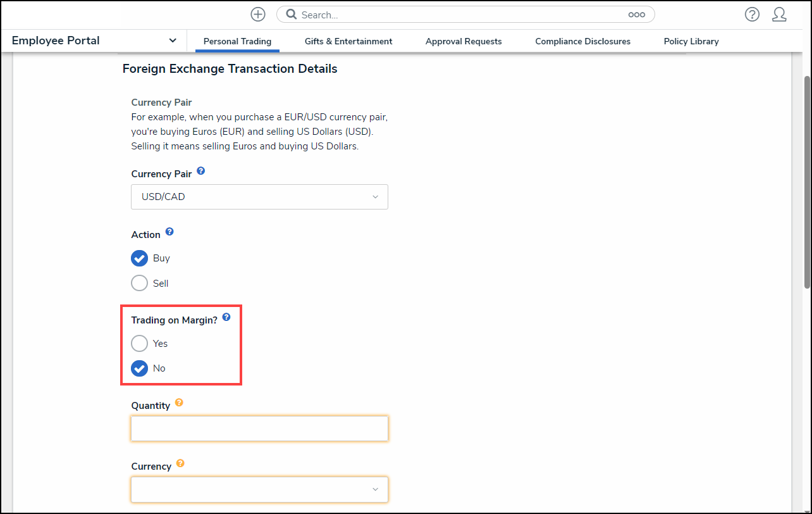Go to Policy Library tab
Viewport: 812px width, 514px height.
691,42
